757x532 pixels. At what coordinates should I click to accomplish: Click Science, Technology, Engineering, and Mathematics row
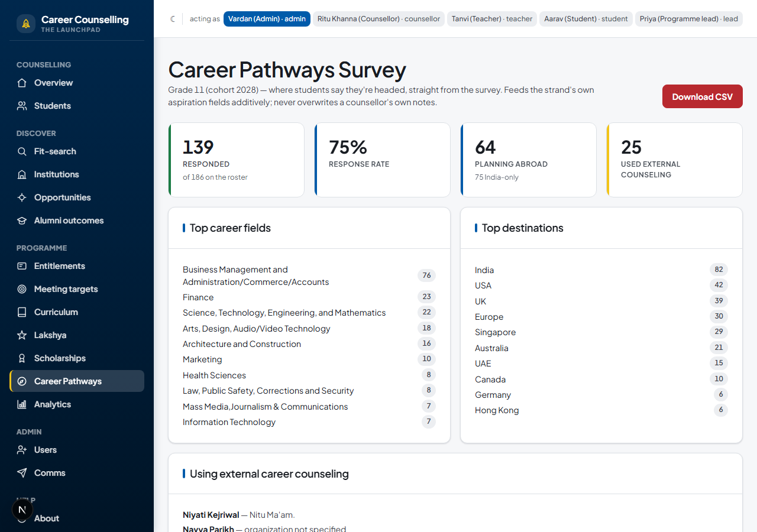(x=309, y=313)
